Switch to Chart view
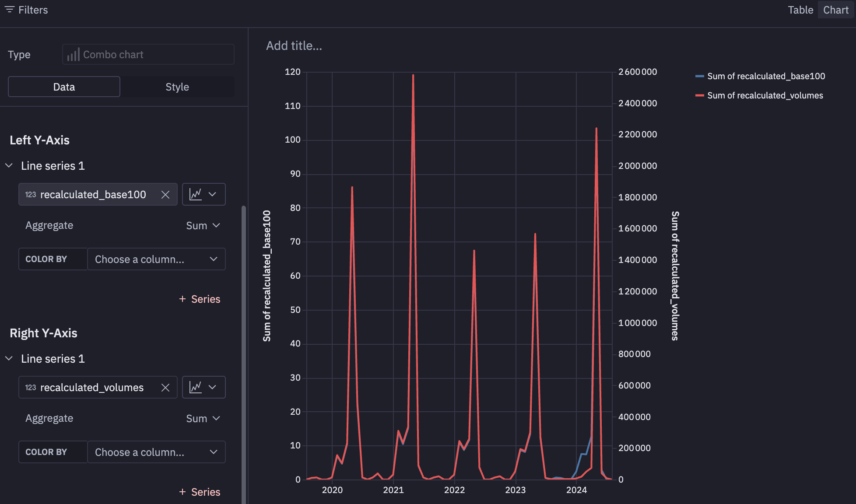 coord(836,10)
